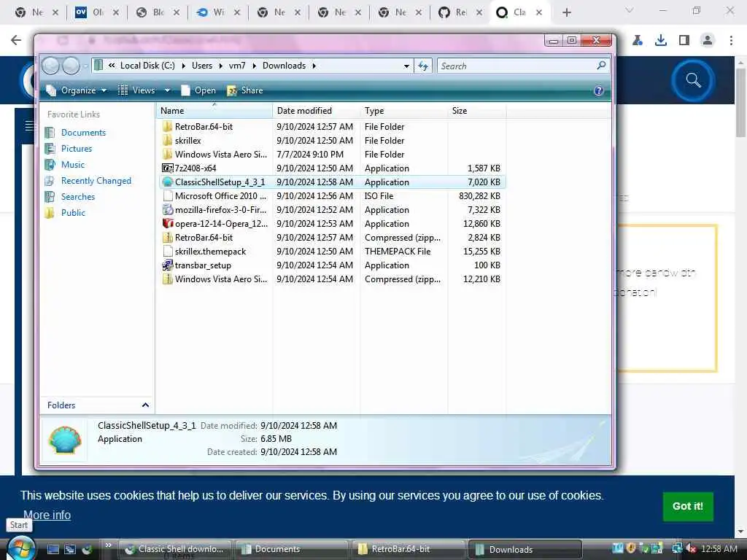Click the ClassicShell preview thumbnail in details pane

tap(65, 440)
